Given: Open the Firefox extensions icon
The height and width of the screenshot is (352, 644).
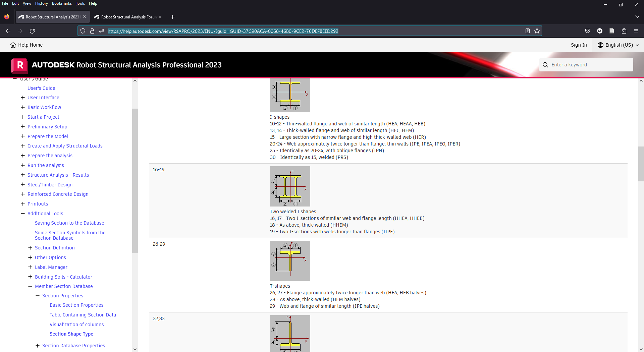Looking at the screenshot, I should (624, 31).
